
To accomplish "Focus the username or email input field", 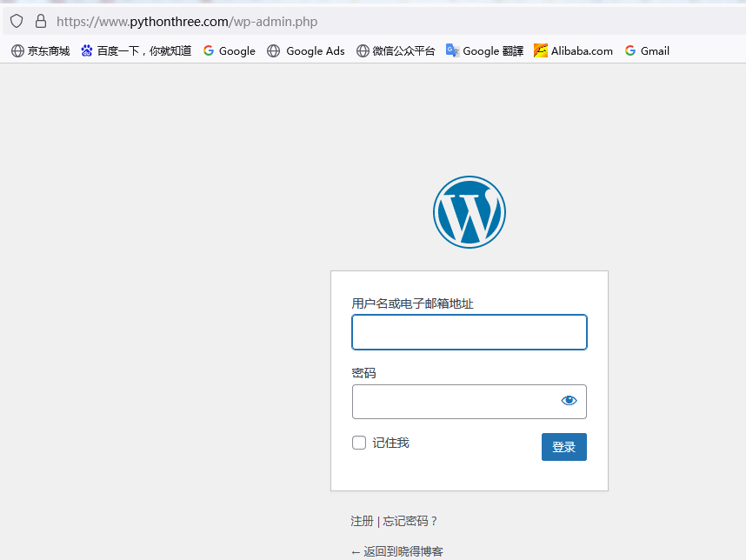I will pos(470,332).
